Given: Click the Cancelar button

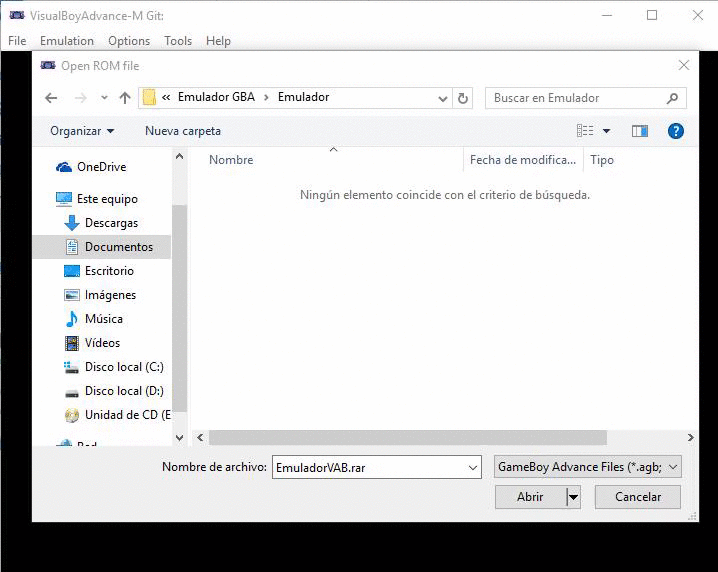Looking at the screenshot, I should [x=637, y=497].
